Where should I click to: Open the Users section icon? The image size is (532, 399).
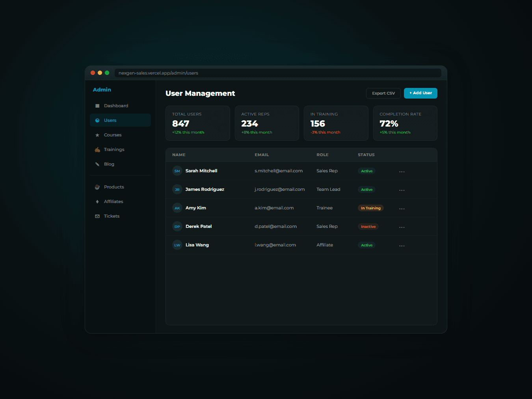click(x=97, y=120)
